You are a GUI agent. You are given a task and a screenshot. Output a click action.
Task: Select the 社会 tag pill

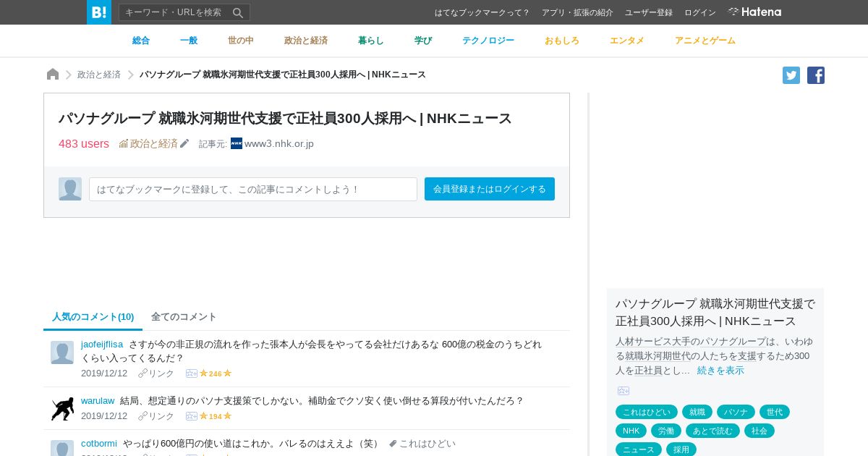759,431
